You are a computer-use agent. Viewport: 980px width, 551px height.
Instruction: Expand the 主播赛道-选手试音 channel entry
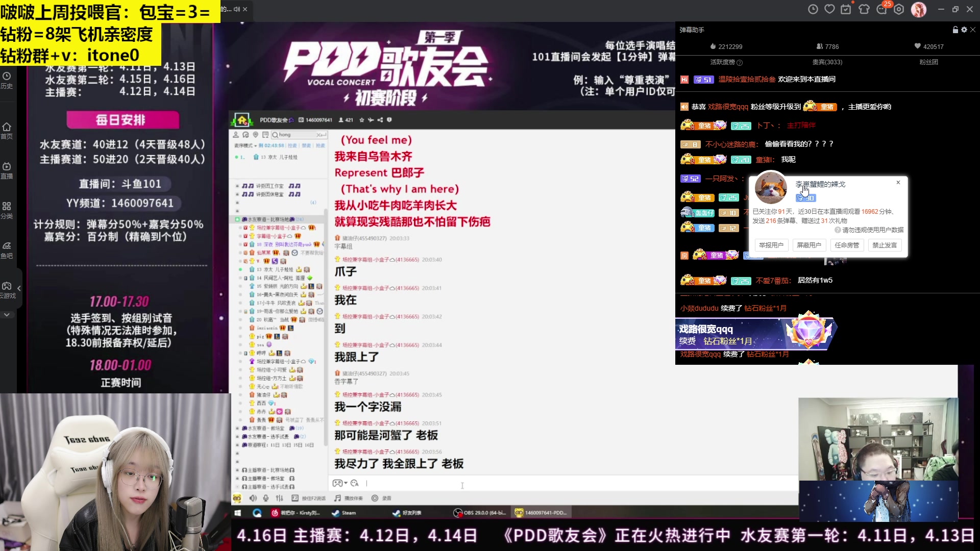coord(236,486)
